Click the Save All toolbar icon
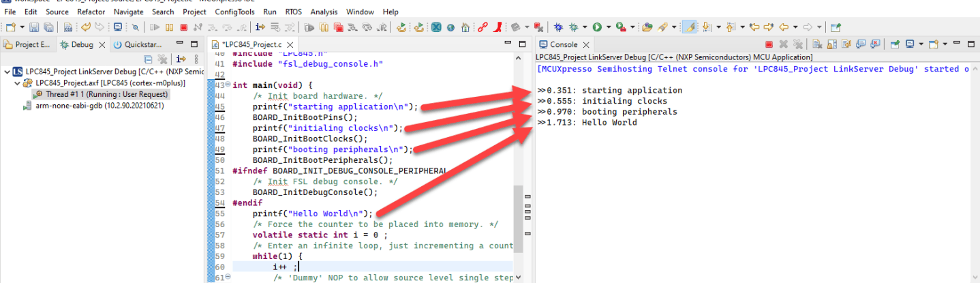980x283 pixels. point(48,27)
